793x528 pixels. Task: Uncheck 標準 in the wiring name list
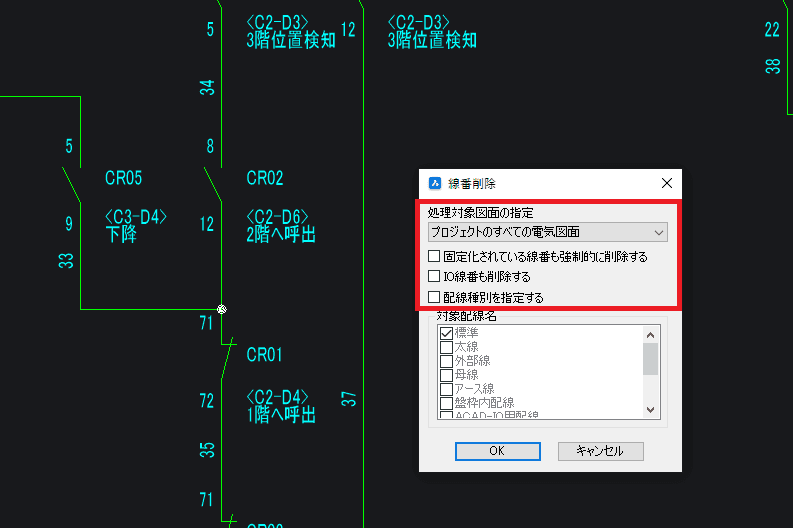446,333
